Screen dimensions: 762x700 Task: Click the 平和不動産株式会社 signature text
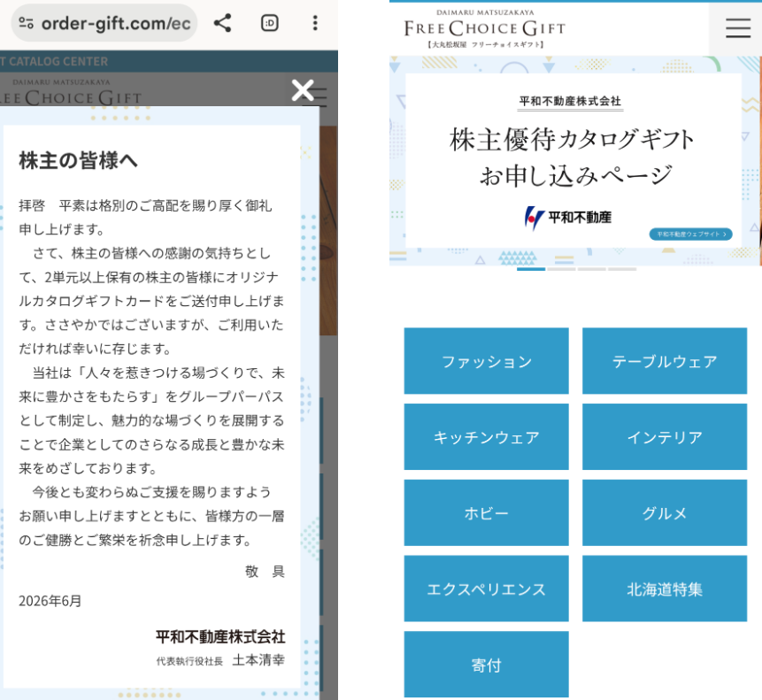[x=220, y=637]
